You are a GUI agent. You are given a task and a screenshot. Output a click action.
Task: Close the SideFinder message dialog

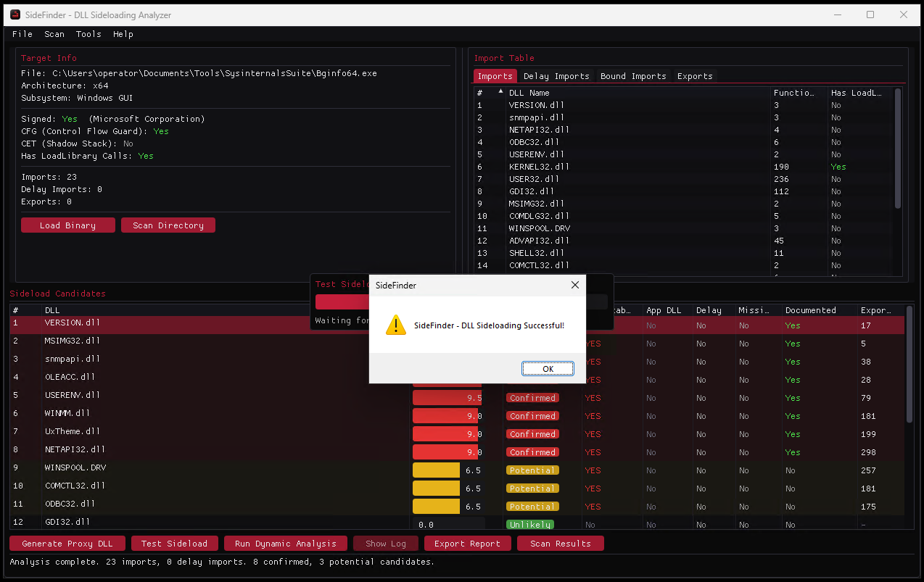575,285
